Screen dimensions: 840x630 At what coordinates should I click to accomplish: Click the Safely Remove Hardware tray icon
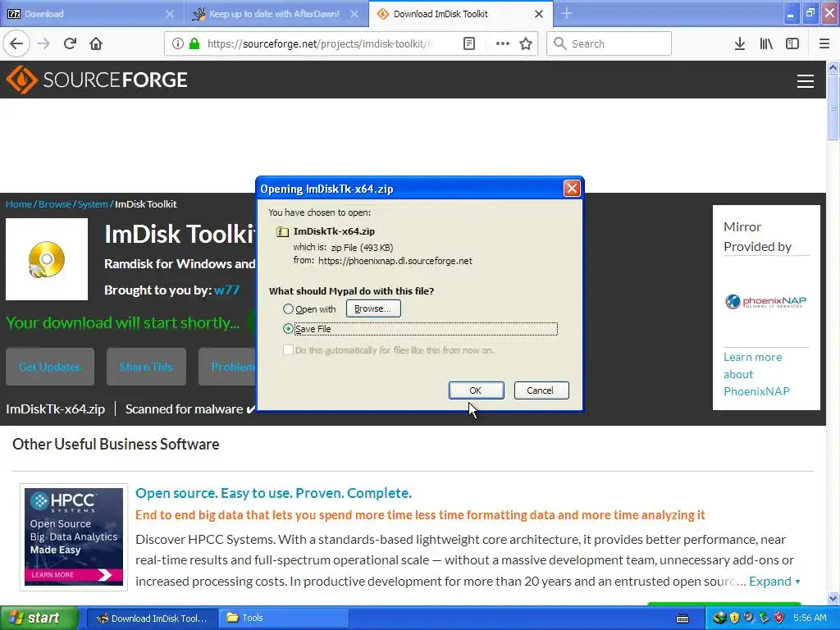[764, 618]
